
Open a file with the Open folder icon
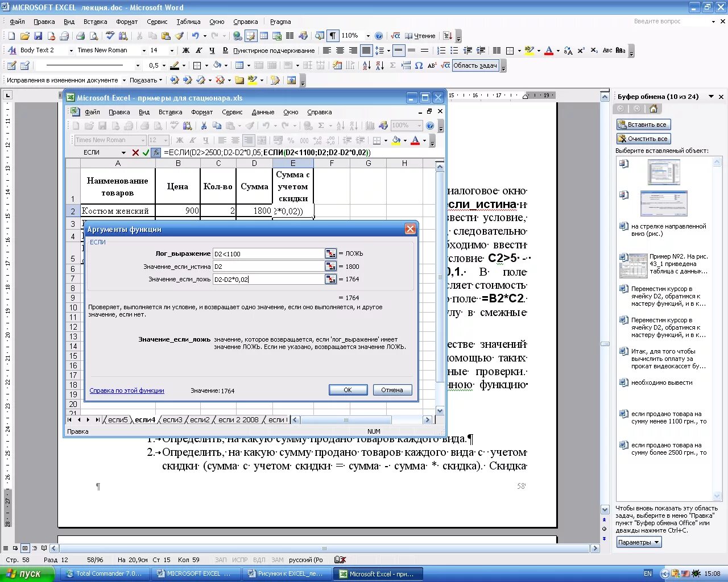click(x=24, y=36)
